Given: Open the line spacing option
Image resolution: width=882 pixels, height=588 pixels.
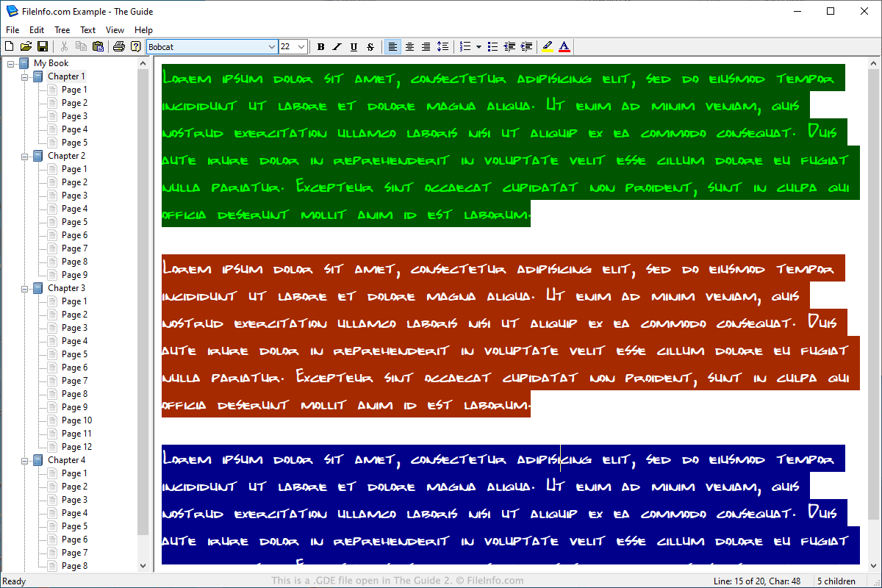Looking at the screenshot, I should point(442,46).
